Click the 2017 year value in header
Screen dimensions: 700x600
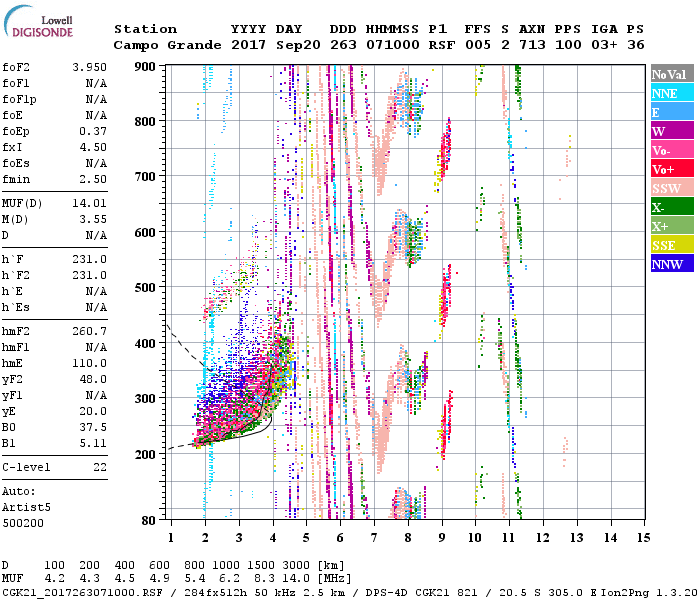pos(248,45)
